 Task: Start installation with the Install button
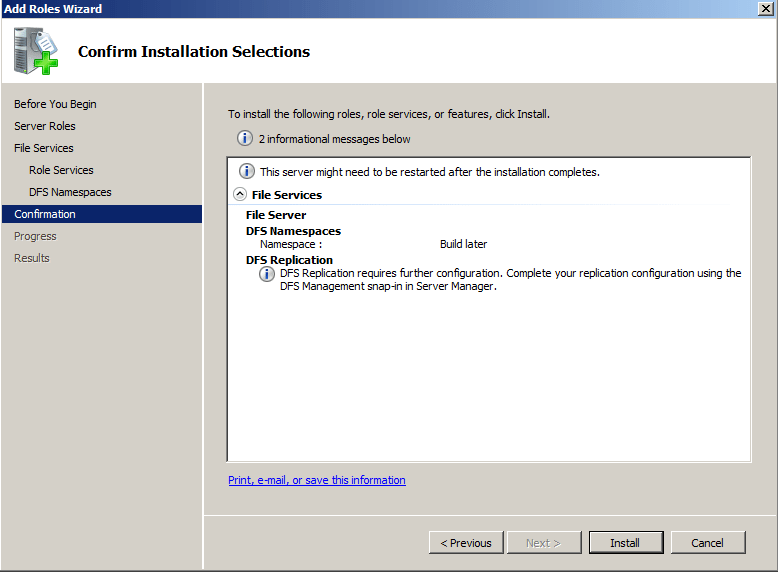point(625,543)
